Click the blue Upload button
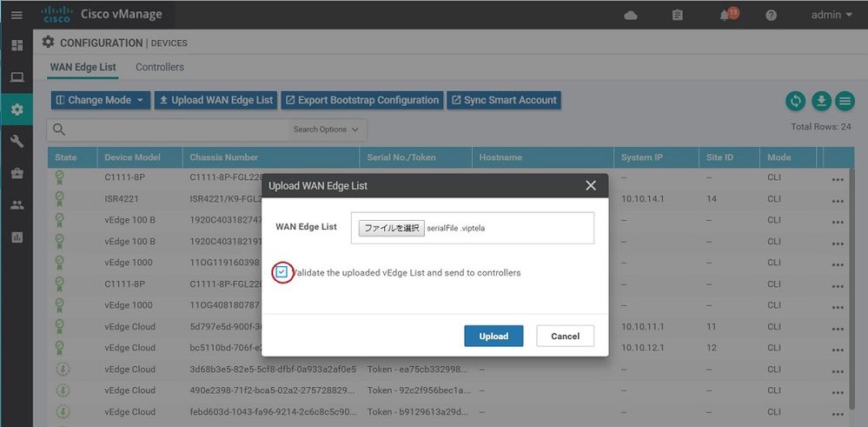The height and width of the screenshot is (427, 868). [x=494, y=337]
